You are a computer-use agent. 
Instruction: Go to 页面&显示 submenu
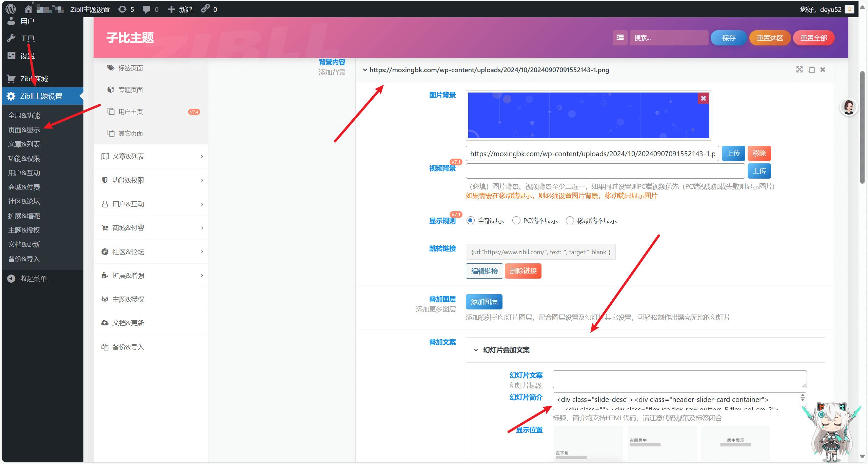click(24, 130)
